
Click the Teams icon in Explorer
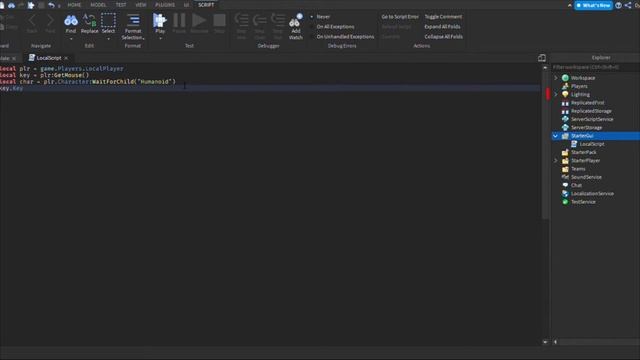[x=565, y=169]
